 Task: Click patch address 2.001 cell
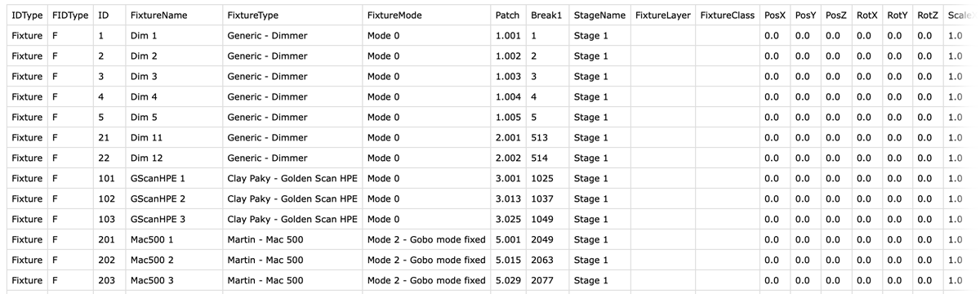point(508,138)
